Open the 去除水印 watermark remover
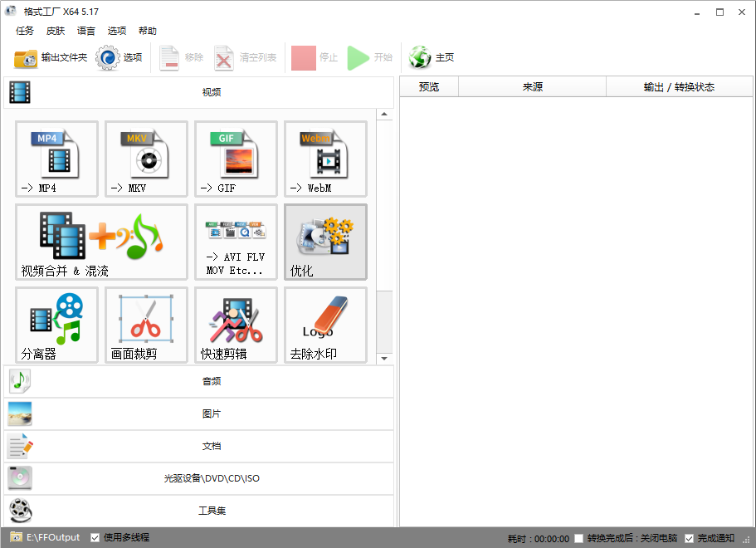Viewport: 756px width, 548px height. (325, 325)
